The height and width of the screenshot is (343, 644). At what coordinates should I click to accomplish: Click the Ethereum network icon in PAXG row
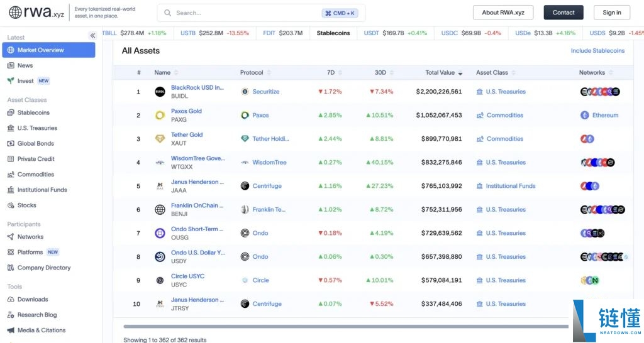point(584,116)
